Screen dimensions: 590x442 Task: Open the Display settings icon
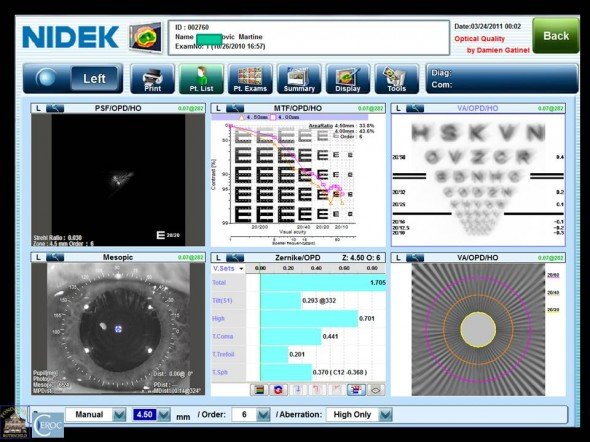pos(348,79)
